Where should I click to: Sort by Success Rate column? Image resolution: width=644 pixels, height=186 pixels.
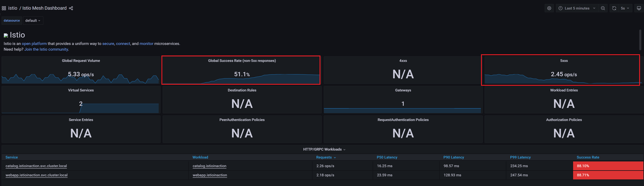point(588,157)
